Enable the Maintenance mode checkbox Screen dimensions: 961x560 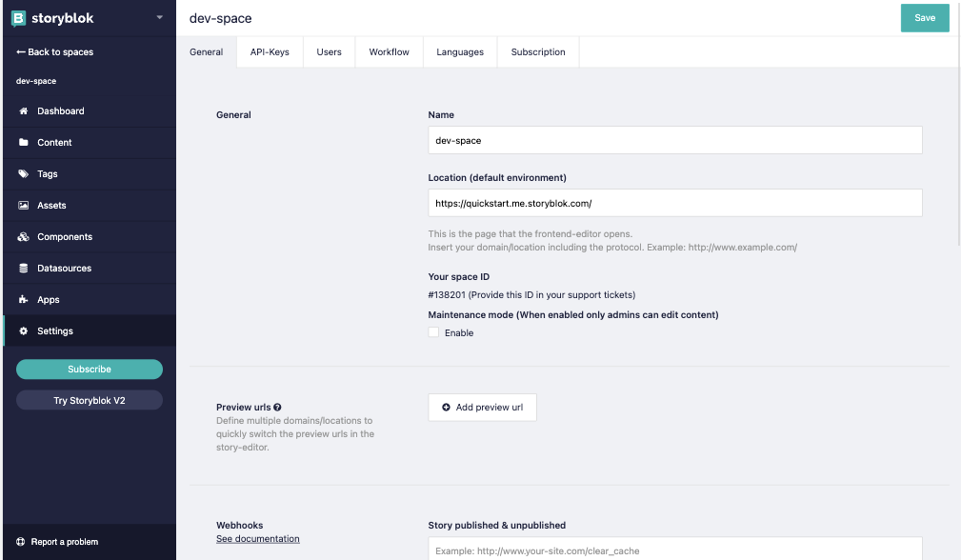click(433, 332)
